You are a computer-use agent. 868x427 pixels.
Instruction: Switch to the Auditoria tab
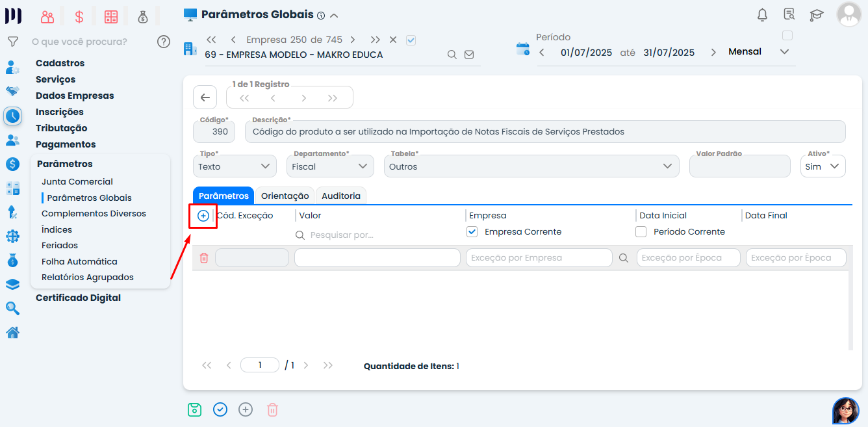coord(340,195)
